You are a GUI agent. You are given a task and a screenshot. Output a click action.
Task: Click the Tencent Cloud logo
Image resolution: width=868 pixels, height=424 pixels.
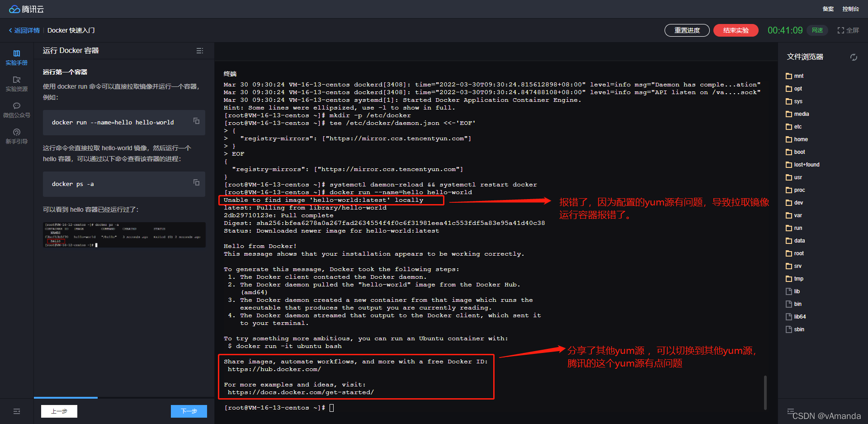coord(26,9)
